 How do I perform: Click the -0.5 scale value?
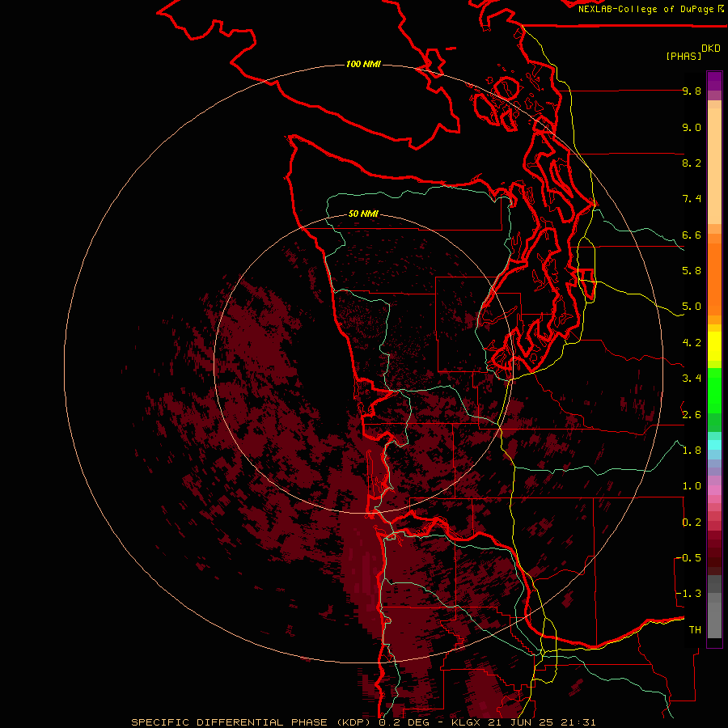coord(688,558)
